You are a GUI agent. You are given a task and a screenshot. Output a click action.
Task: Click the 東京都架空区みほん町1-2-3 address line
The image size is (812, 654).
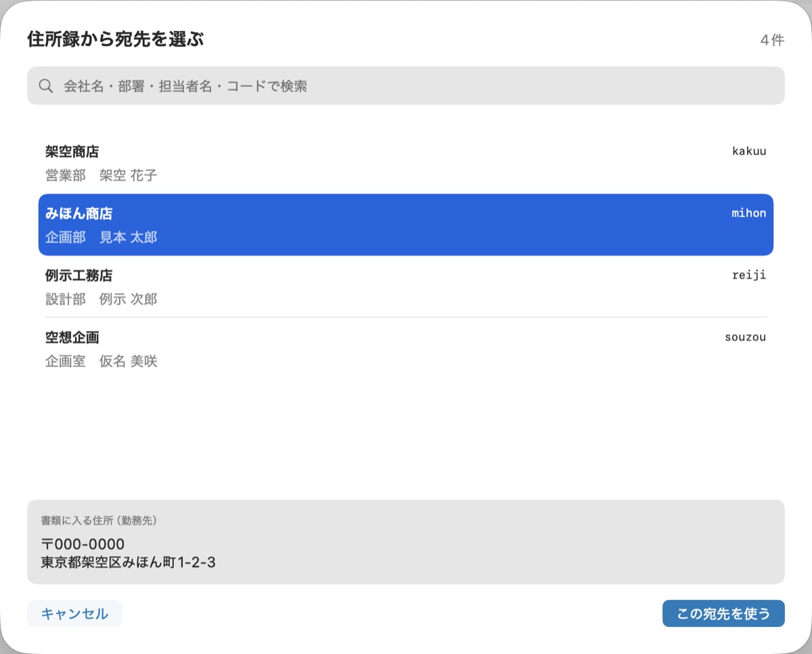click(128, 562)
